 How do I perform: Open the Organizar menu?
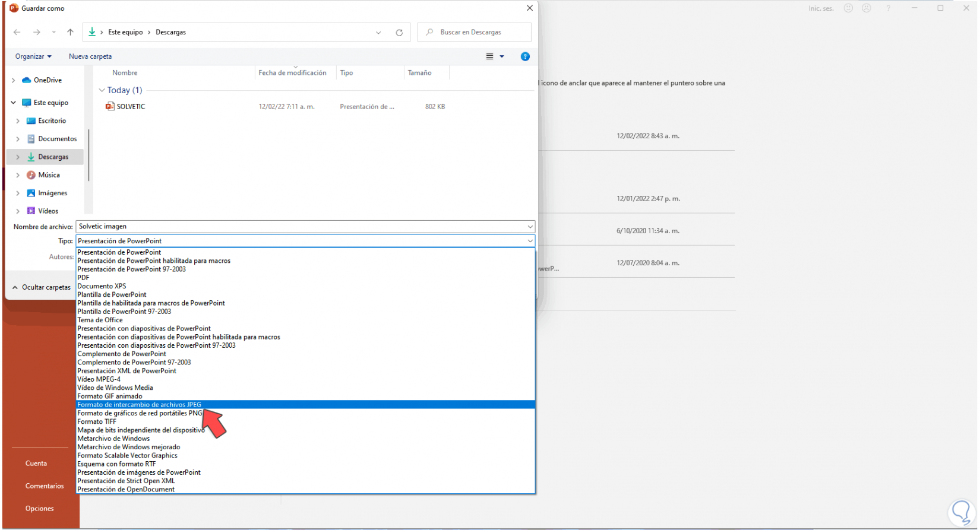coord(33,56)
